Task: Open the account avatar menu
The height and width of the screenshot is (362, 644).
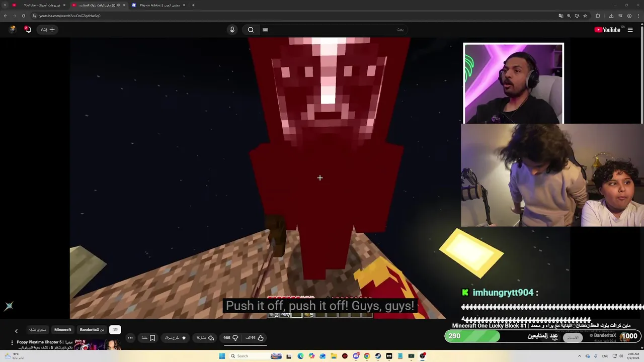Action: point(12,30)
